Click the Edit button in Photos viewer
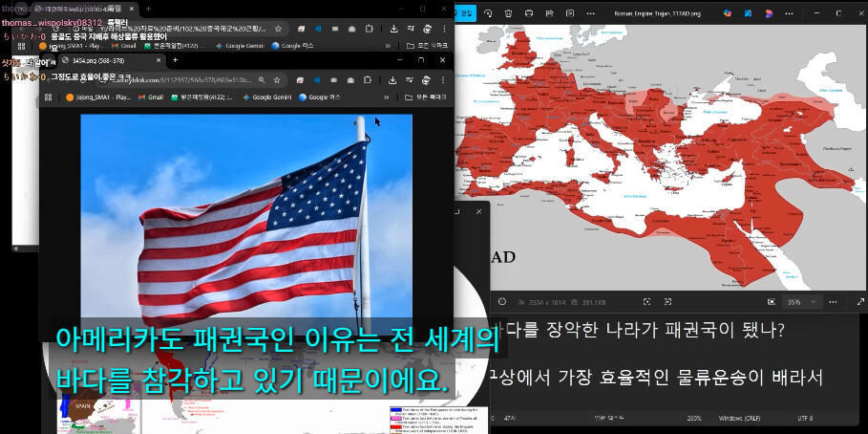Viewport: 868px width, 434px height. pos(466,13)
